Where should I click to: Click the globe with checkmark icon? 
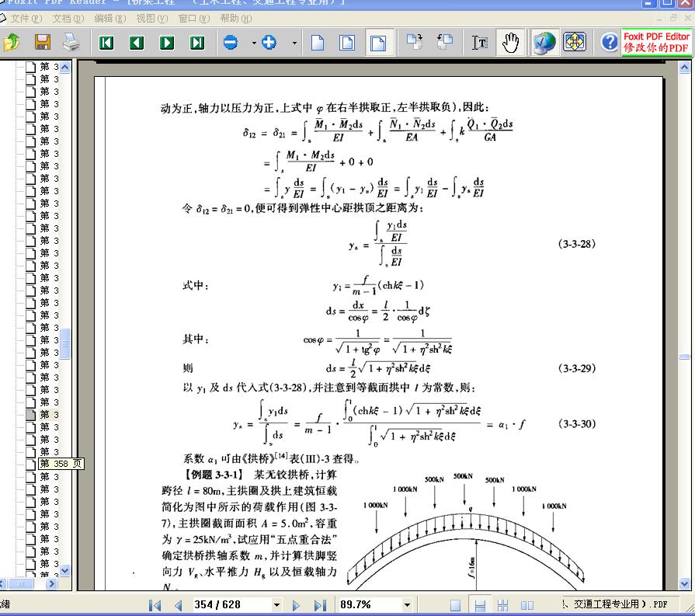click(x=544, y=43)
